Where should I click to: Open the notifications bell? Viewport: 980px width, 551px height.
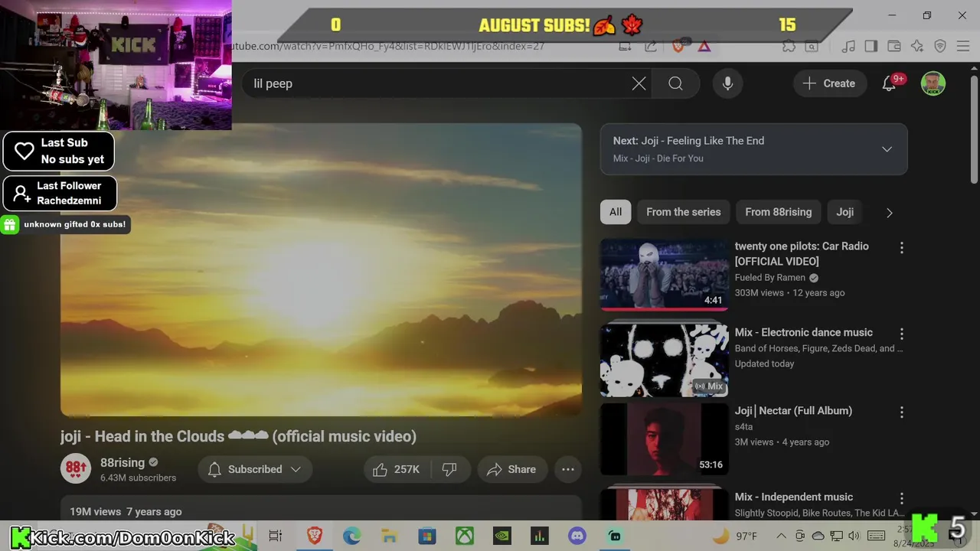[889, 83]
